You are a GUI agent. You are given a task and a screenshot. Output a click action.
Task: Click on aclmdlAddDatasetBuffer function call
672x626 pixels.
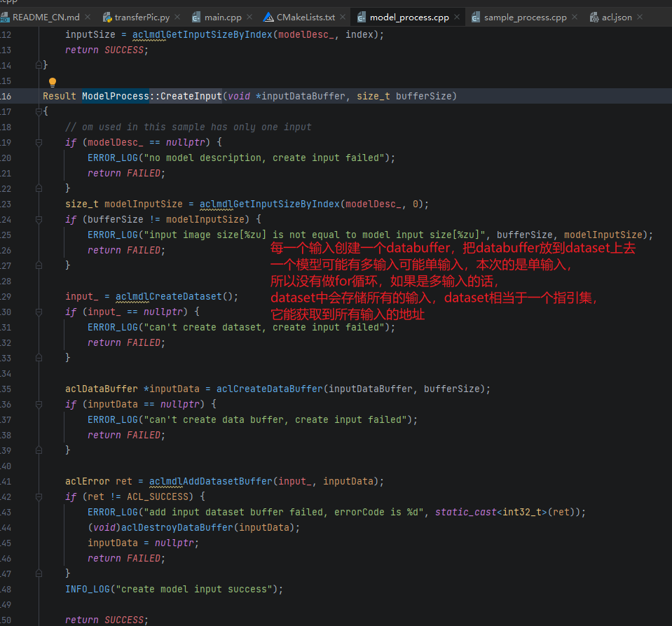tap(210, 481)
